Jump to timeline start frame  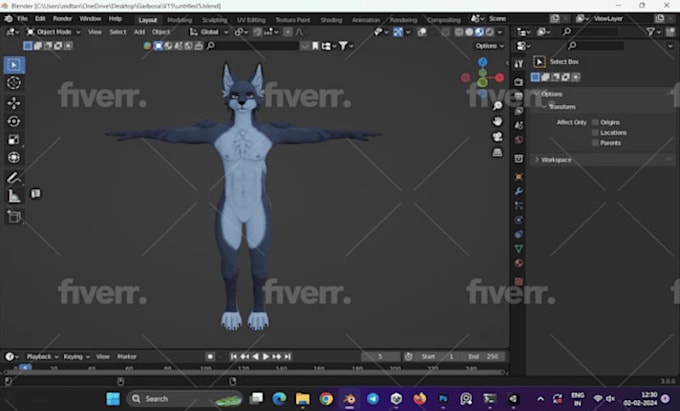click(234, 356)
